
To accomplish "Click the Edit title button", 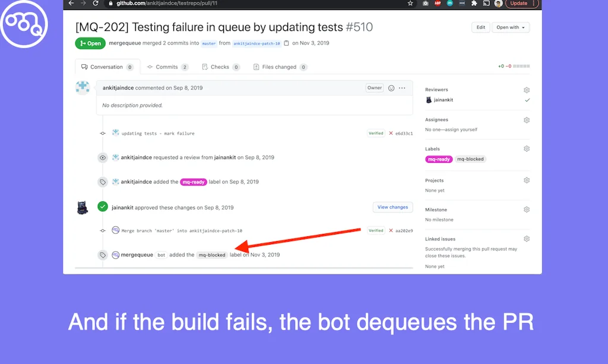I will click(x=480, y=27).
